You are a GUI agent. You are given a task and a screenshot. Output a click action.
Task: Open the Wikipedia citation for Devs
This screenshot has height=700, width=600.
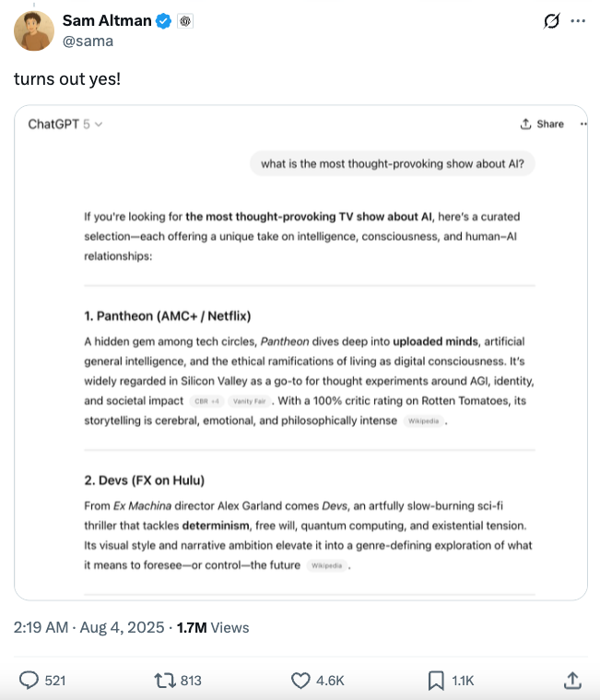tap(326, 565)
